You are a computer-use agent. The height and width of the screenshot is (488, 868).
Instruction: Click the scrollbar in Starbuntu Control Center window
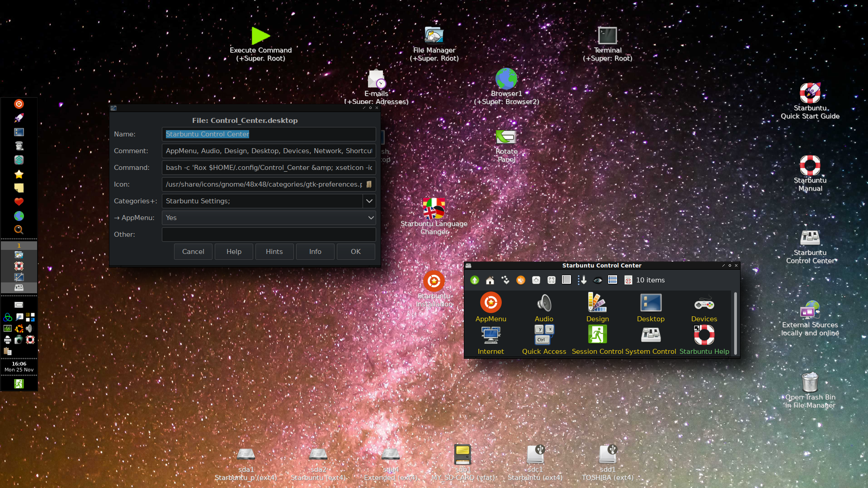[736, 323]
